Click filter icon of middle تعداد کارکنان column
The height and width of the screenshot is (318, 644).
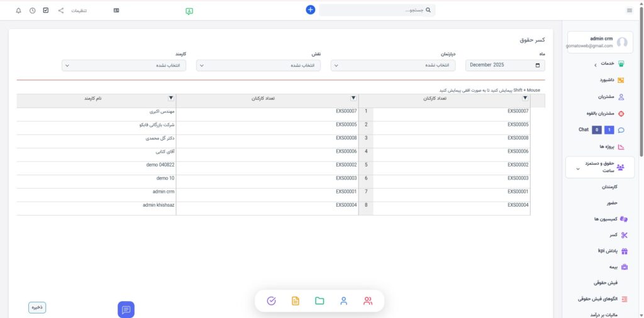[353, 98]
